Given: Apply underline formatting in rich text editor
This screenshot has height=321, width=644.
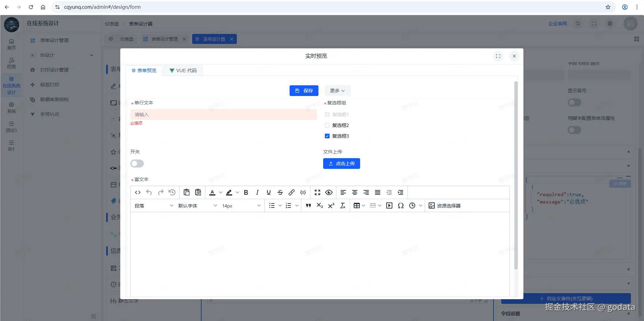Looking at the screenshot, I should click(269, 192).
